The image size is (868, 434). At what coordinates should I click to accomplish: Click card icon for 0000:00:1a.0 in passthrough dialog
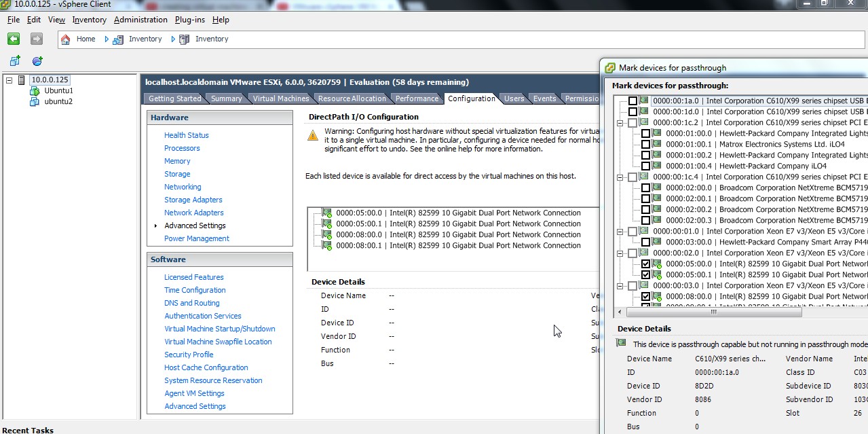(644, 101)
